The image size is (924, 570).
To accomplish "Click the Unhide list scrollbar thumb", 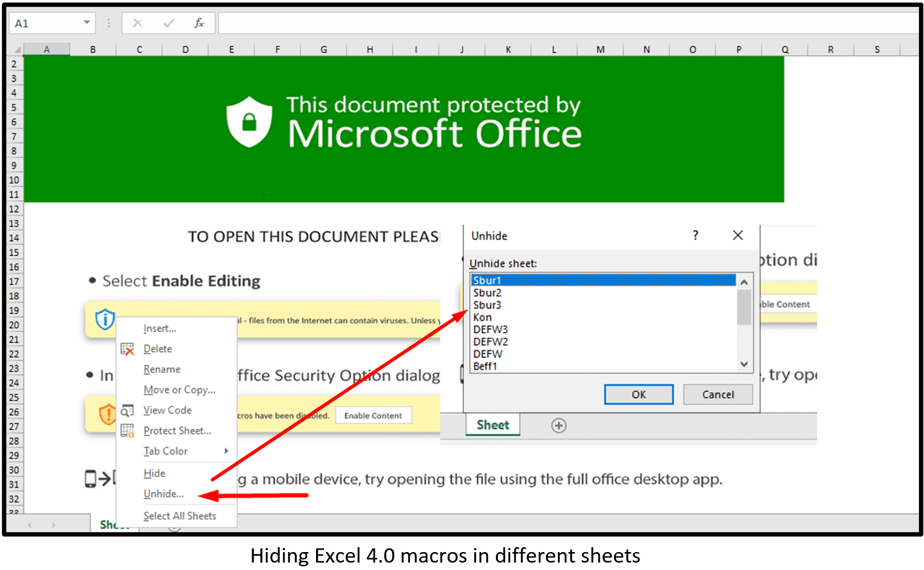I will click(744, 307).
